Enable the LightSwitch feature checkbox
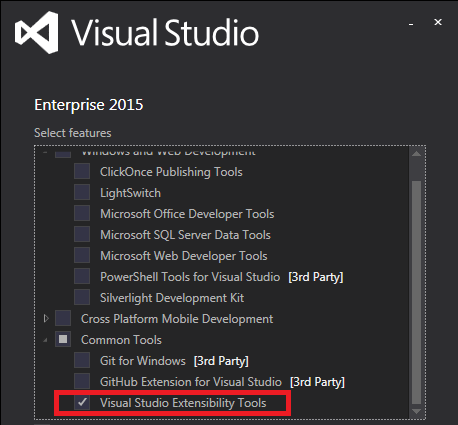Screen dimensions: 458x425 (82, 192)
